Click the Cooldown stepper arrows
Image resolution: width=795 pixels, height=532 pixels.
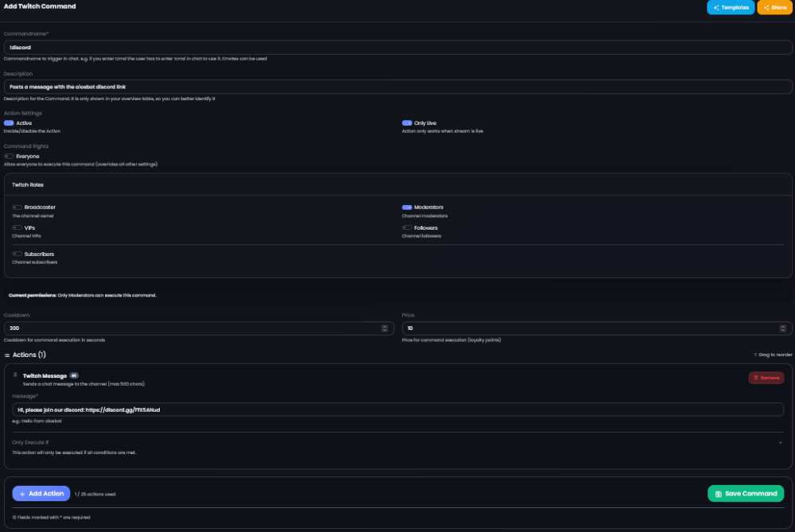(384, 328)
